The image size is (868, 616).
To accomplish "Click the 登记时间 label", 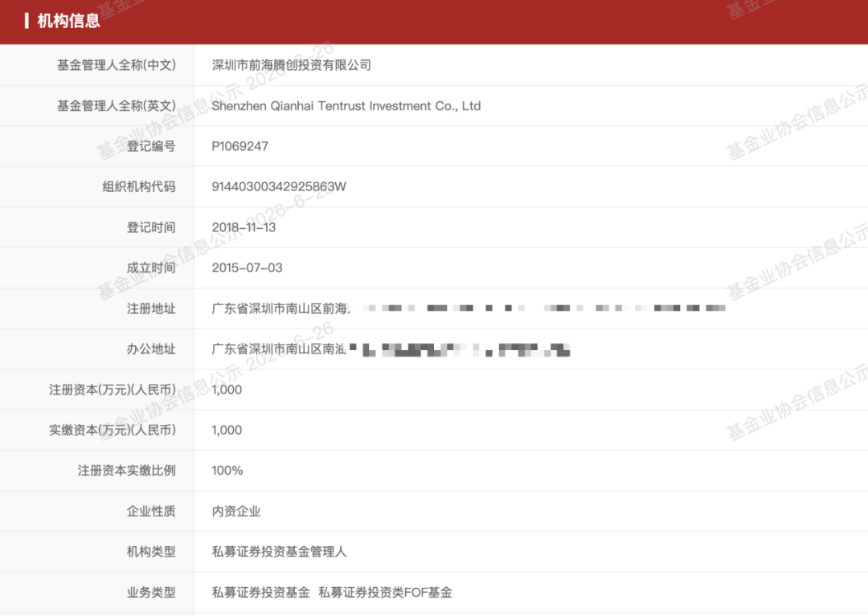I will click(151, 227).
